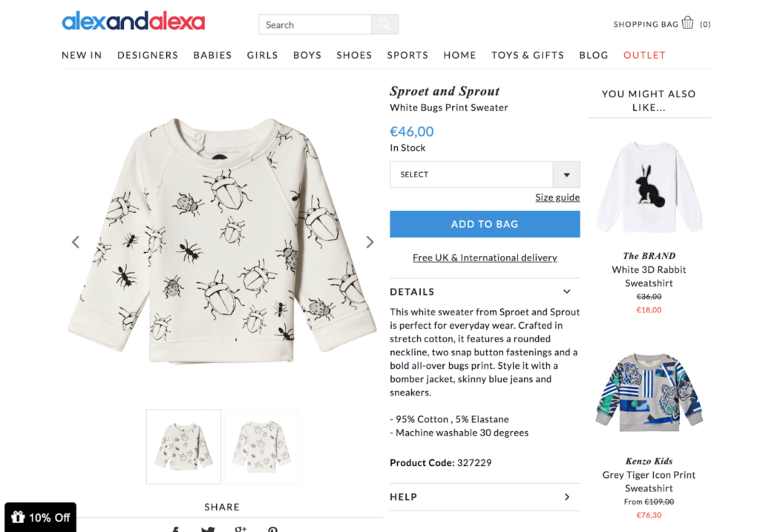
Task: Open Free UK & International delivery link
Action: (485, 257)
